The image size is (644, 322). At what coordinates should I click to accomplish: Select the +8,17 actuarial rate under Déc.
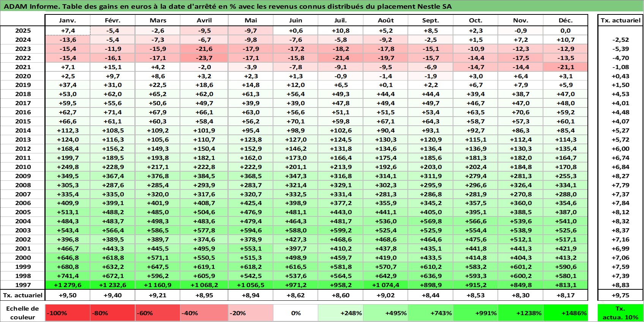tap(565, 295)
